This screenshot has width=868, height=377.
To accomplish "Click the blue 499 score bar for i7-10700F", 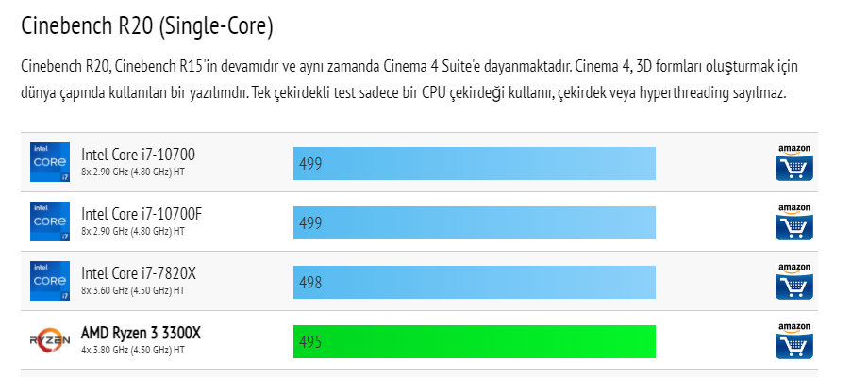I will coord(474,222).
